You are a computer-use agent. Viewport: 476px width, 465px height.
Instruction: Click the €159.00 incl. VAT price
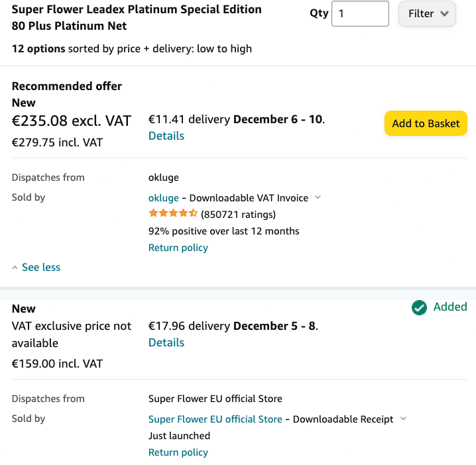tap(57, 364)
